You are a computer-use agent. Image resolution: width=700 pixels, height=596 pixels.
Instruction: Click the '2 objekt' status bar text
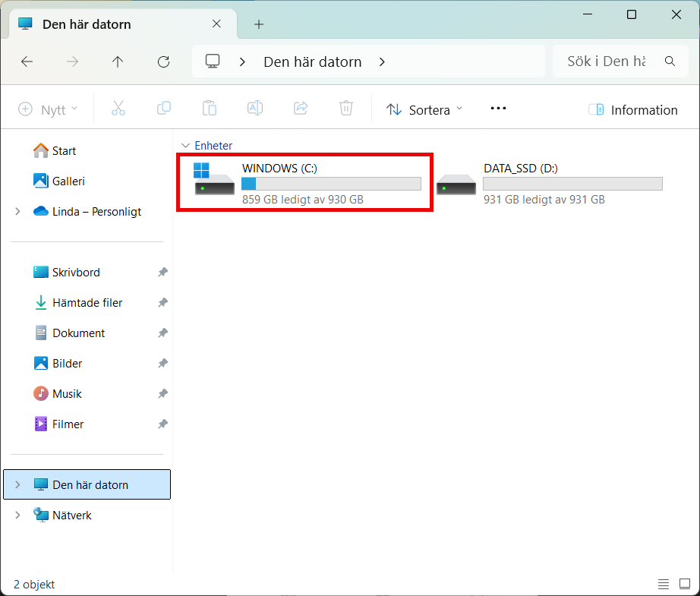coord(34,585)
